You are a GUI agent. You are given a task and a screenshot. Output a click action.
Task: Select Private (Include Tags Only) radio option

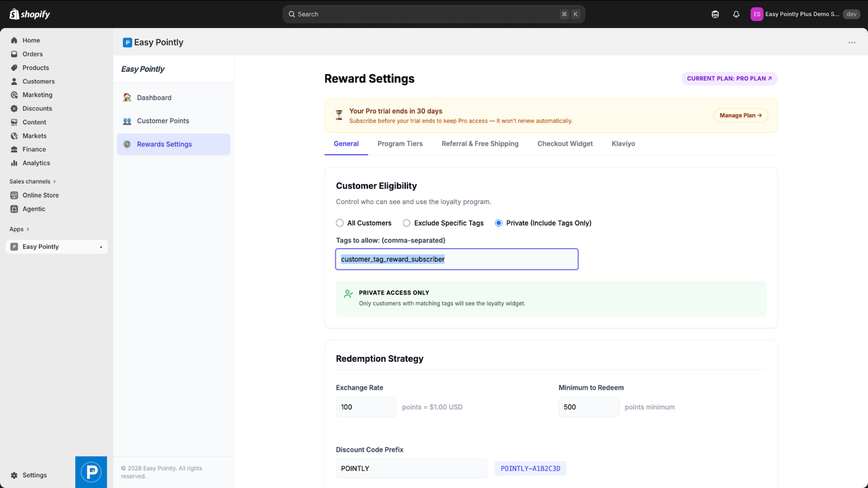[x=499, y=223]
